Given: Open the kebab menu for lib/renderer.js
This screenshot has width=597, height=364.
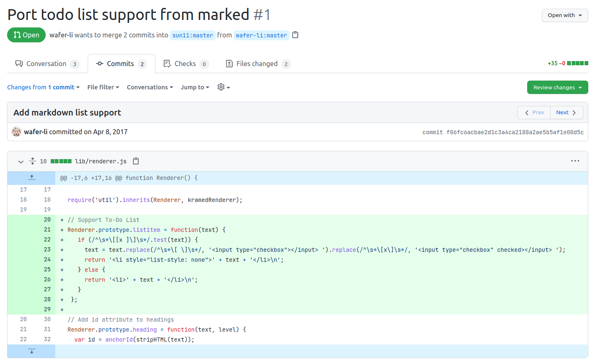Looking at the screenshot, I should point(575,161).
